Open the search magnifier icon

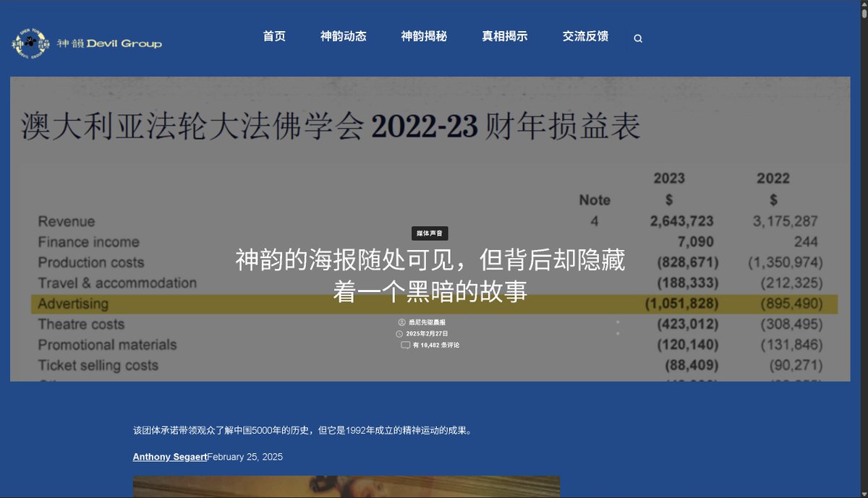click(638, 39)
